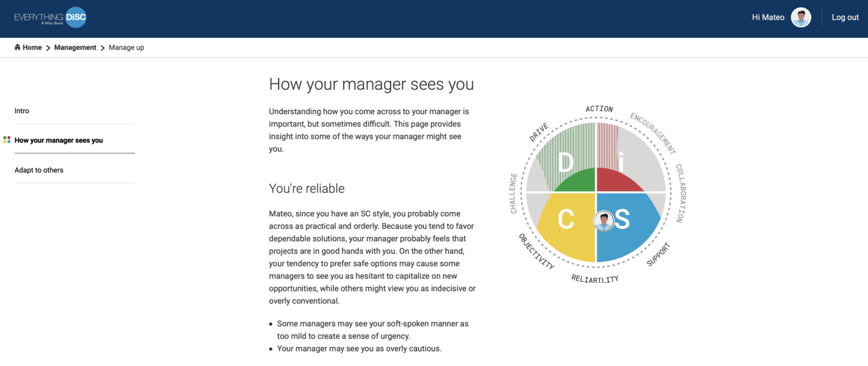Click the How your manager sees you sidebar entry
Viewport: 868px width, 366px height.
pos(58,140)
